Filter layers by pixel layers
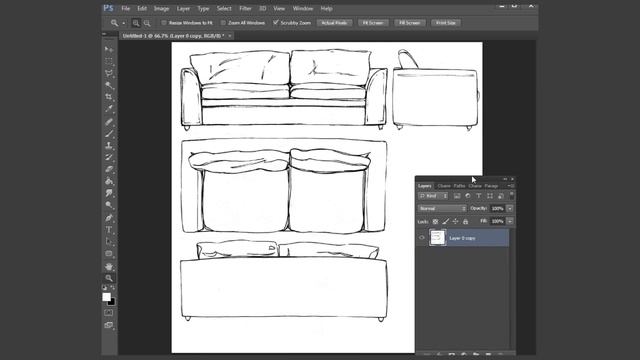The width and height of the screenshot is (640, 360). pos(457,196)
